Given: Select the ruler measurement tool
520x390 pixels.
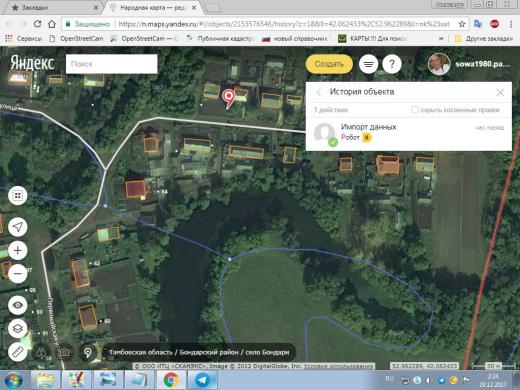Looking at the screenshot, I should [18, 352].
